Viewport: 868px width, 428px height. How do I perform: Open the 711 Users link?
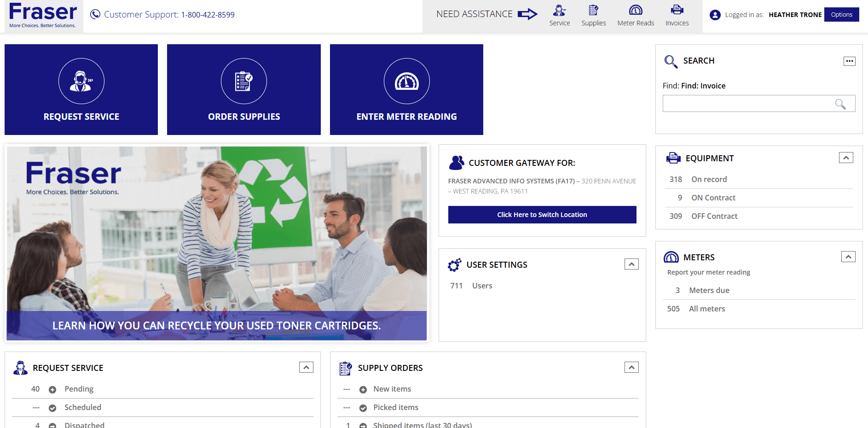click(471, 286)
